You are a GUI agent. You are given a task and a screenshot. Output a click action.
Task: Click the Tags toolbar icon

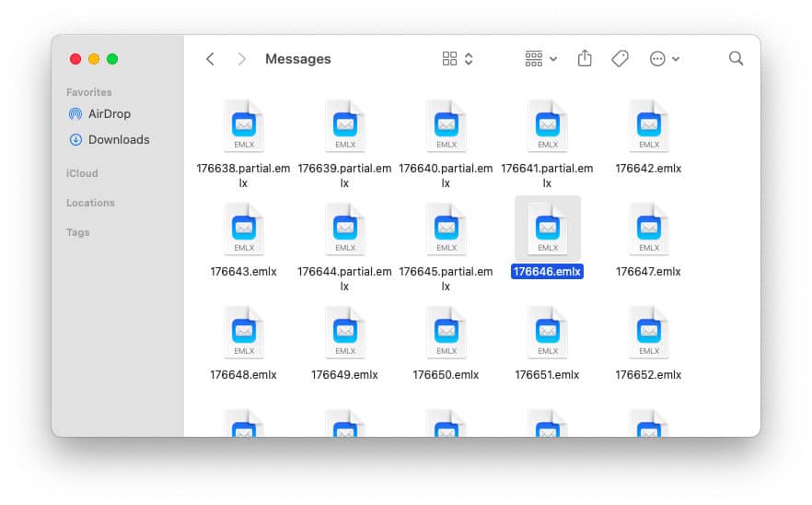click(x=620, y=59)
